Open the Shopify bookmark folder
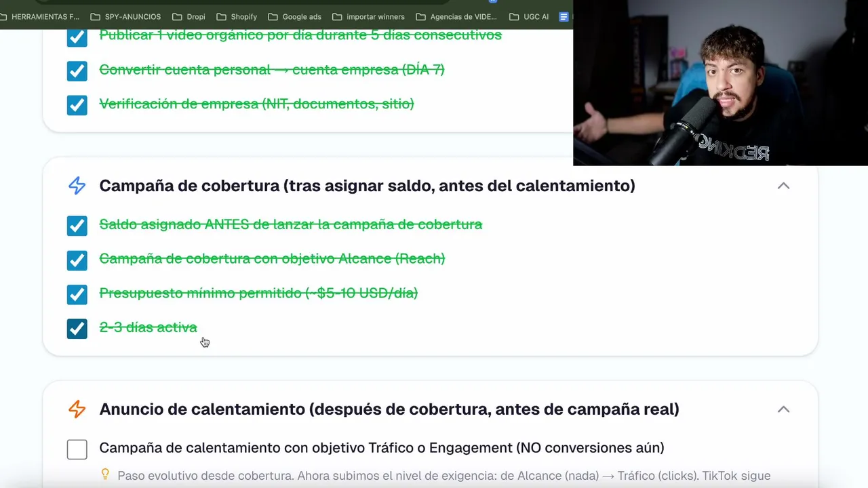Viewport: 868px width, 488px height. (237, 16)
